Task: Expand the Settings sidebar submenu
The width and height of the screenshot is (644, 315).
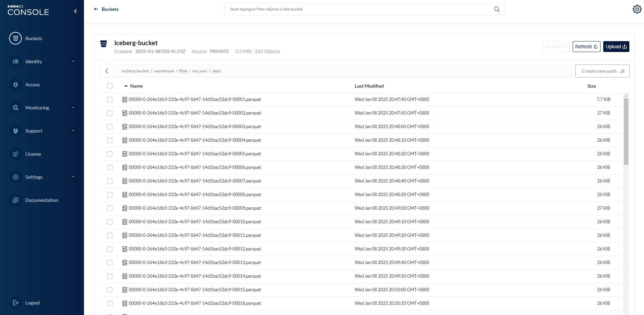Action: [73, 177]
